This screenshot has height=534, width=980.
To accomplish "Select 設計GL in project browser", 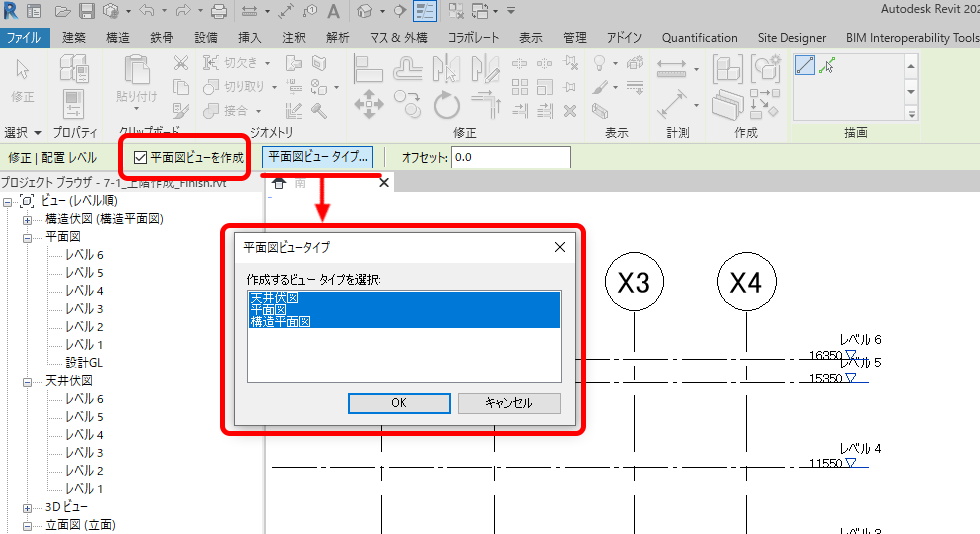I will click(x=84, y=363).
